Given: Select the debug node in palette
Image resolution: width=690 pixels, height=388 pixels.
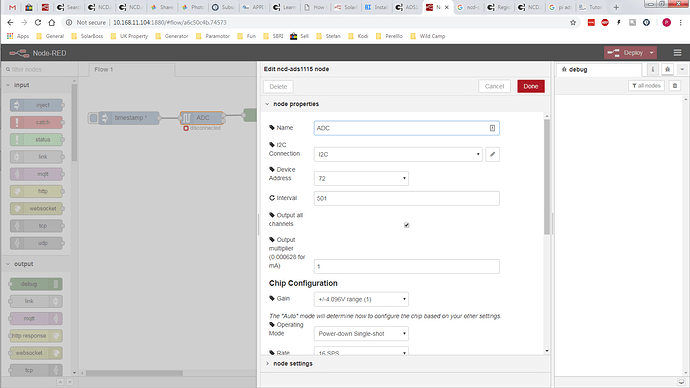Looking at the screenshot, I should pyautogui.click(x=36, y=284).
